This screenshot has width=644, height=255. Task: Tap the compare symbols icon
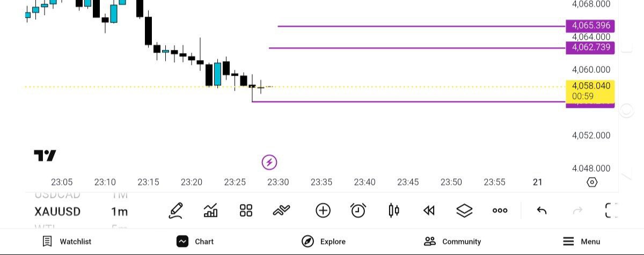(x=281, y=210)
